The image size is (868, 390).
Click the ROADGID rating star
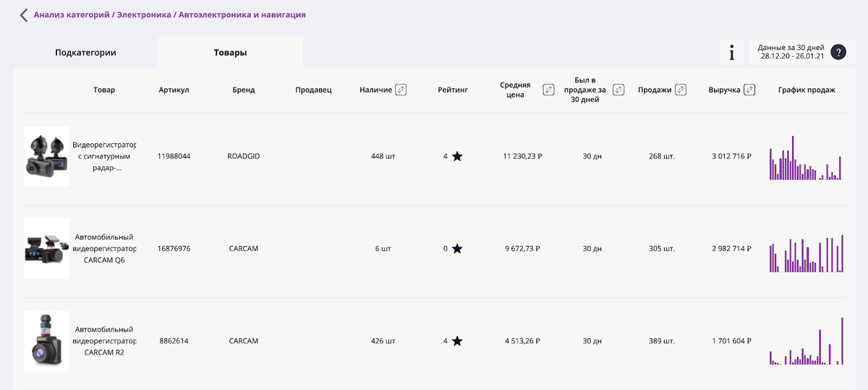point(457,156)
